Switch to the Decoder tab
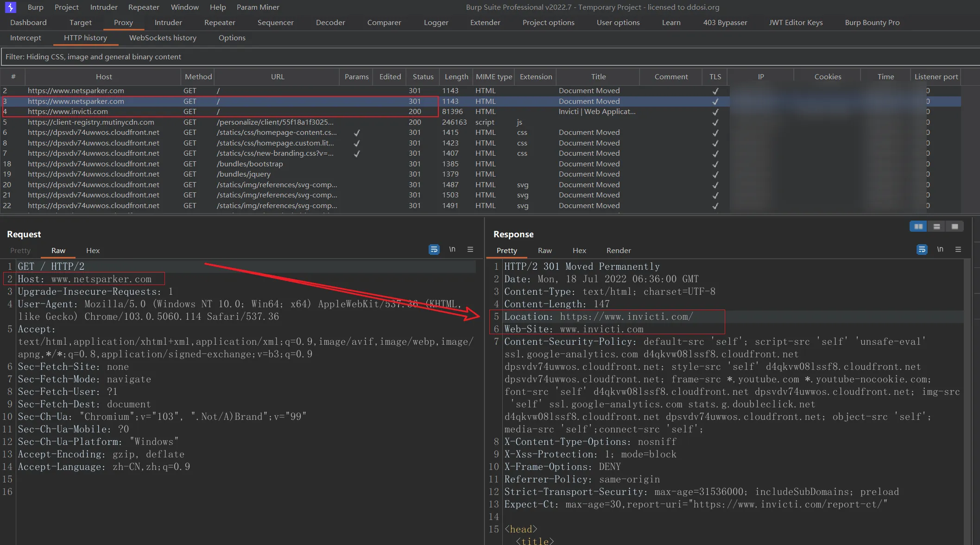This screenshot has height=545, width=980. (x=330, y=22)
